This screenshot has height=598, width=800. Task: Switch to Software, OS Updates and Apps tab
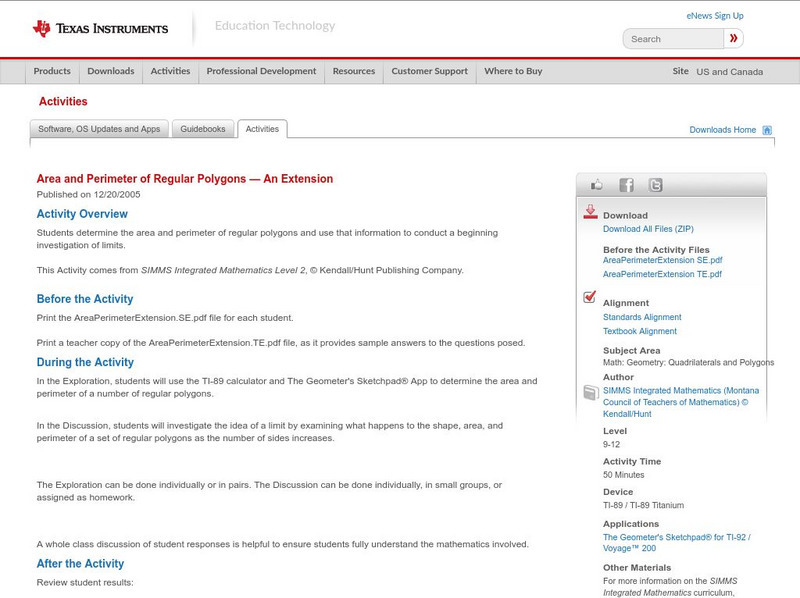pos(99,129)
